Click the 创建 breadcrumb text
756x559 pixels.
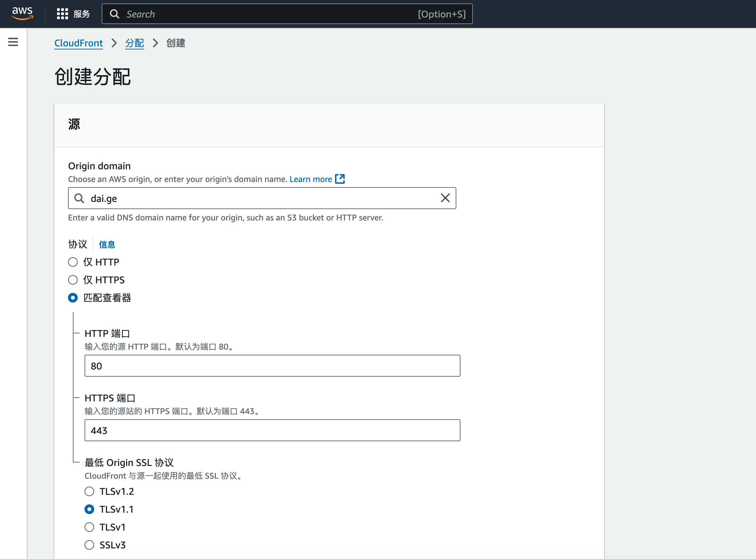tap(176, 43)
